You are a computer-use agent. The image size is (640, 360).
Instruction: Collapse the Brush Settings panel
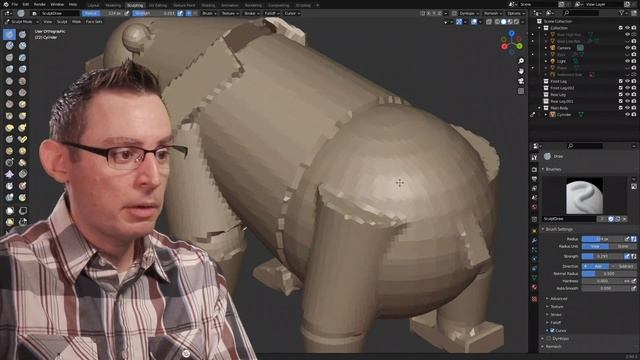pyautogui.click(x=558, y=229)
